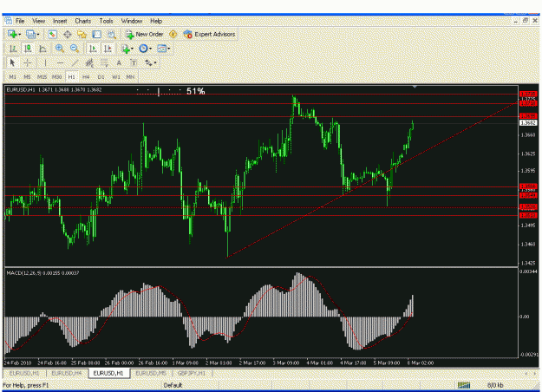Click the Default profile in status bar
This screenshot has width=542, height=392.
[173, 385]
